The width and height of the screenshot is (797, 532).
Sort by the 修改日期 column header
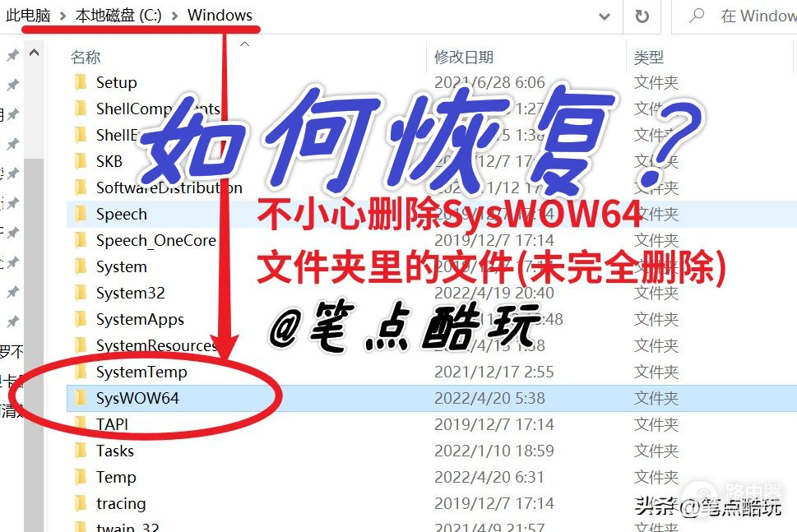pos(464,57)
